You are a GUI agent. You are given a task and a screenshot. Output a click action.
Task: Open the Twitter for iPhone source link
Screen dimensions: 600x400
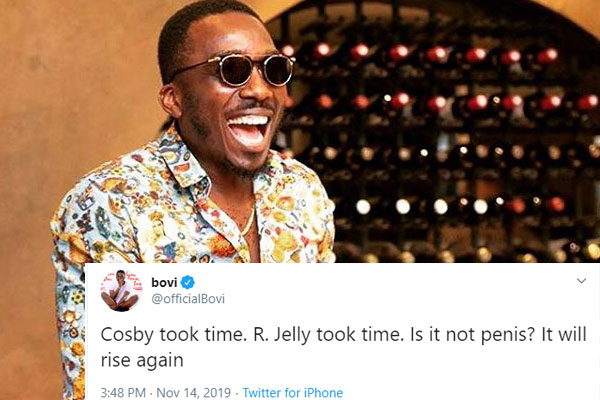pyautogui.click(x=293, y=393)
